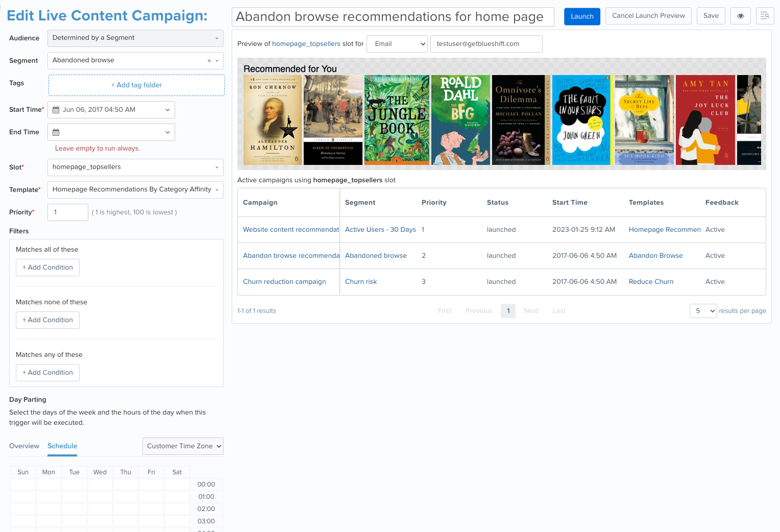
Task: Click the Priority column header
Action: point(434,203)
